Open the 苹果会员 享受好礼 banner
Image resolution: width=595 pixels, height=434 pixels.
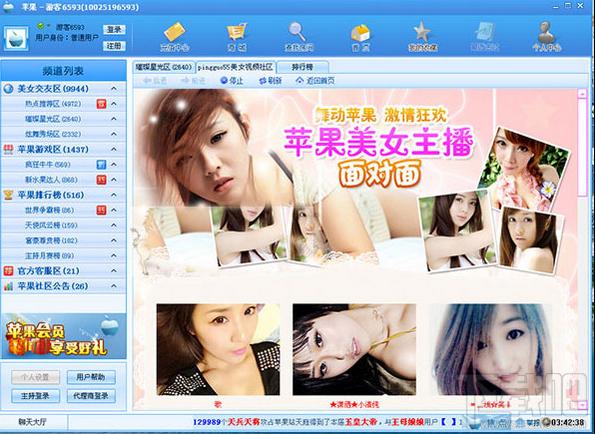(x=64, y=336)
